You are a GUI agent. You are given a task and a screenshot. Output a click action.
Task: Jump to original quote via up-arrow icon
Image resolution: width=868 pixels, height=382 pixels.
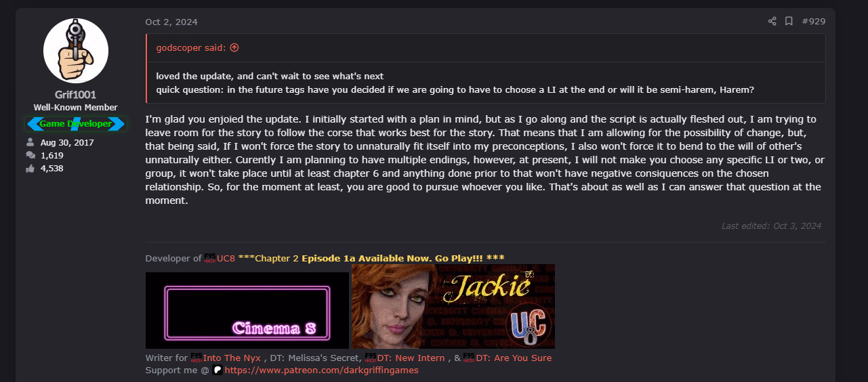click(x=234, y=47)
